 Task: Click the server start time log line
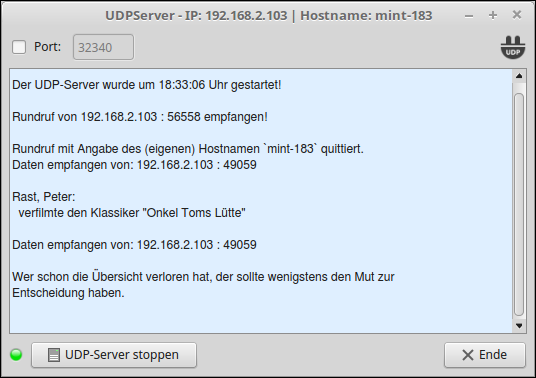click(147, 85)
